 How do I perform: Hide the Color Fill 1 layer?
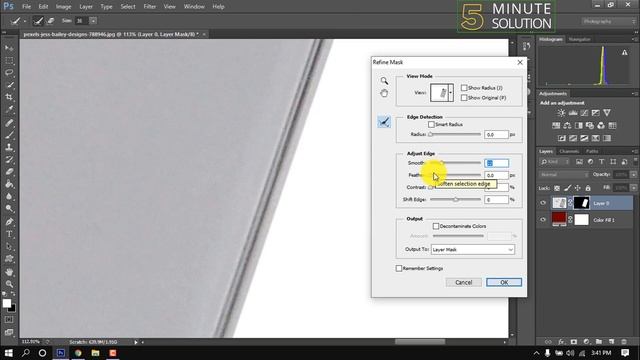pyautogui.click(x=543, y=220)
